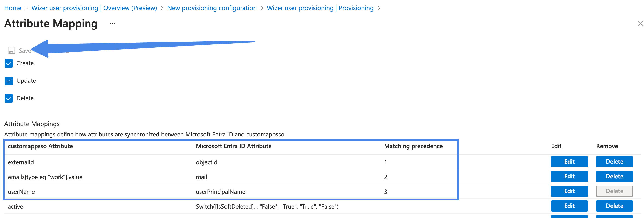Open Wizer user provisioning Provisioning breadcrumb
The image size is (644, 218).
point(320,8)
